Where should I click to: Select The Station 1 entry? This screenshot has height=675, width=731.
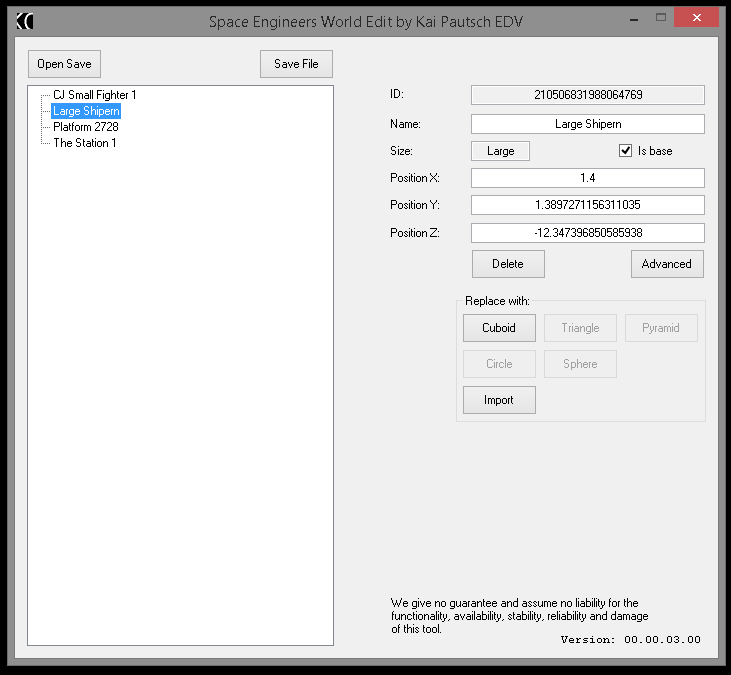click(x=85, y=143)
